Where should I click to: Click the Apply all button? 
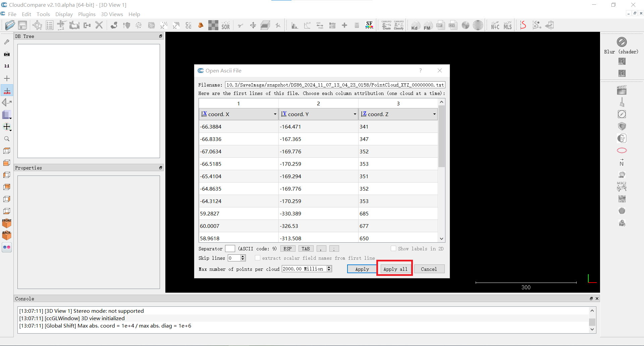pos(395,269)
